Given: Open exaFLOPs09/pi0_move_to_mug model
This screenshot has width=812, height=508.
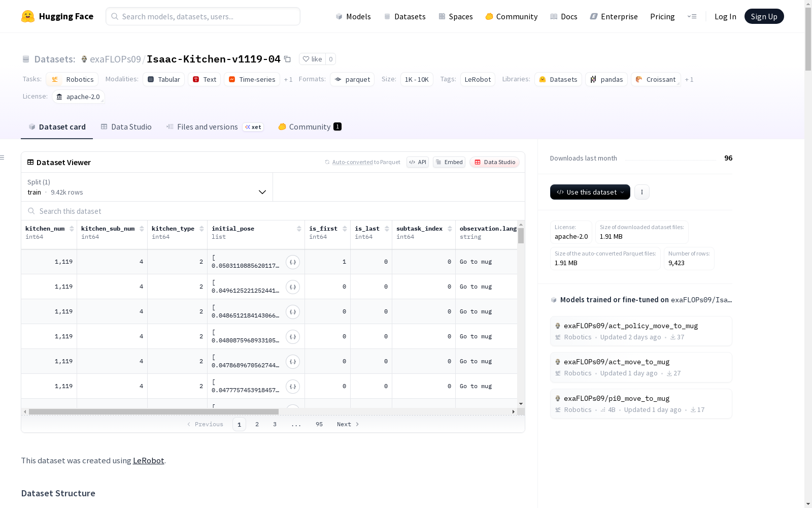Looking at the screenshot, I should [x=641, y=404].
